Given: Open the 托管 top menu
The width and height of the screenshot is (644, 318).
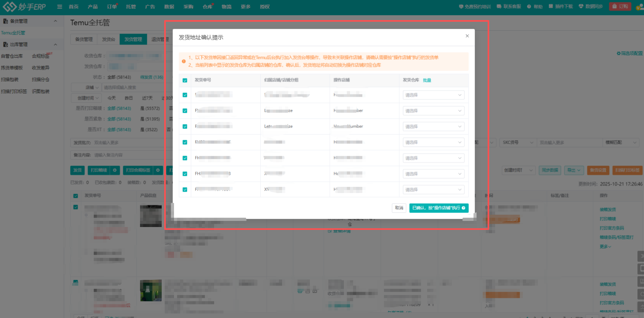Looking at the screenshot, I should [x=131, y=7].
